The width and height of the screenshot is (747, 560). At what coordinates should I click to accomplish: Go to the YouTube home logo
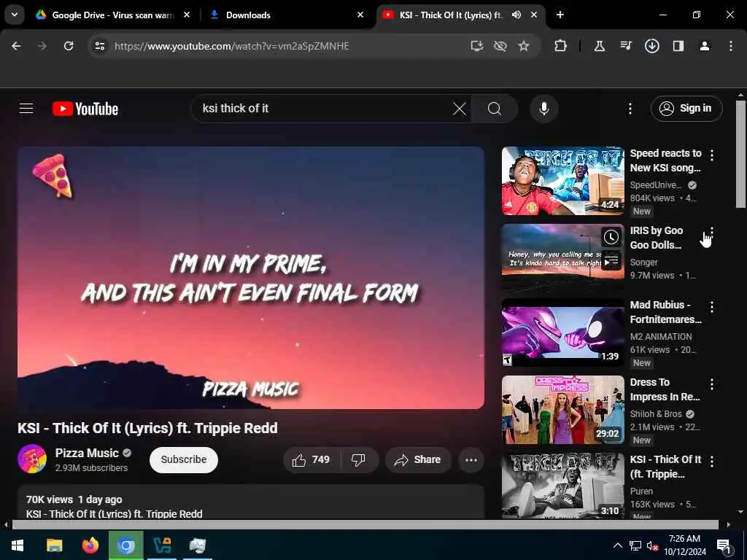click(x=85, y=109)
